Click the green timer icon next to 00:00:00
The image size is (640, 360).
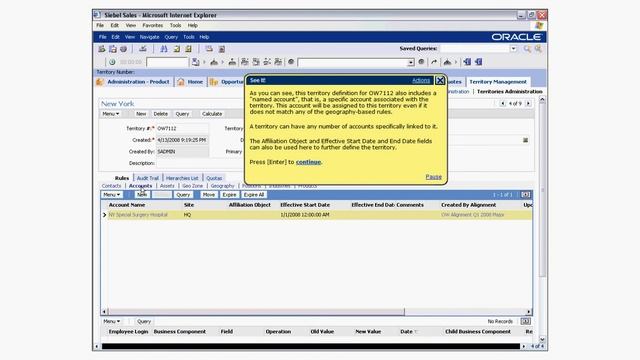click(112, 62)
